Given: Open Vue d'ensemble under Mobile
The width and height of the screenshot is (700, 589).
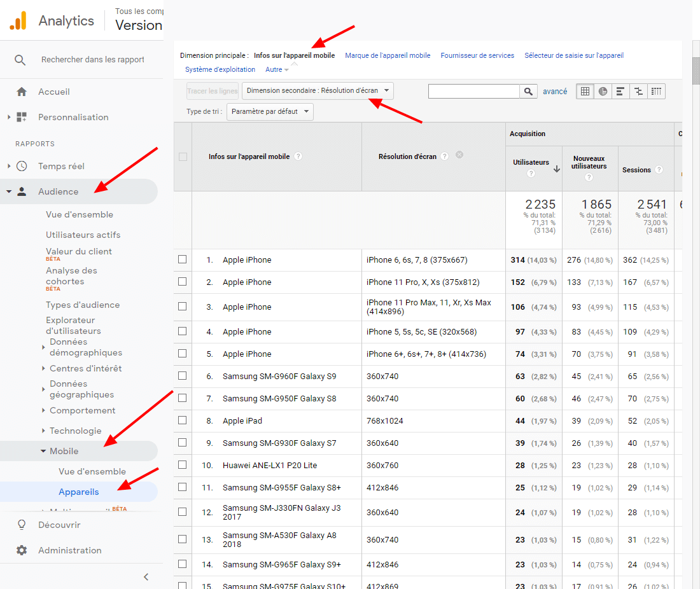Looking at the screenshot, I should tap(92, 472).
